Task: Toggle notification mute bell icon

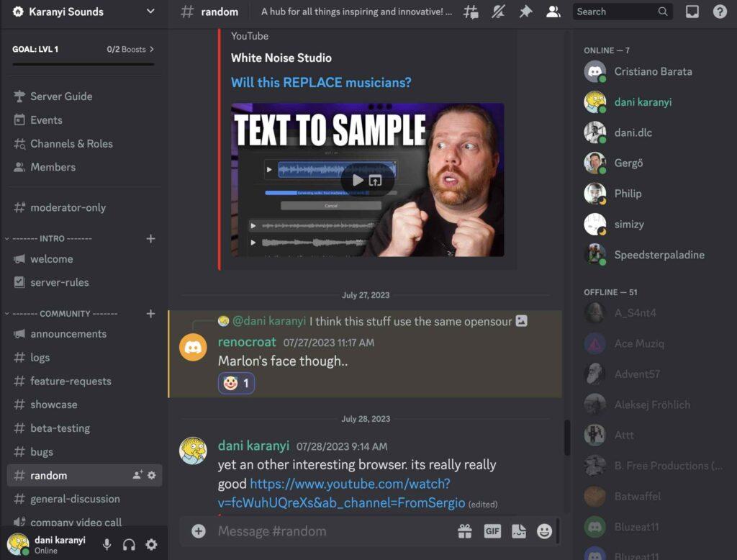Action: point(498,12)
